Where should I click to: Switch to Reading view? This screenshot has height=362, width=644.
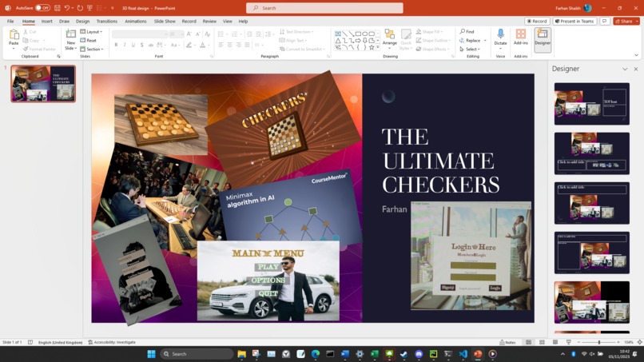[555, 342]
